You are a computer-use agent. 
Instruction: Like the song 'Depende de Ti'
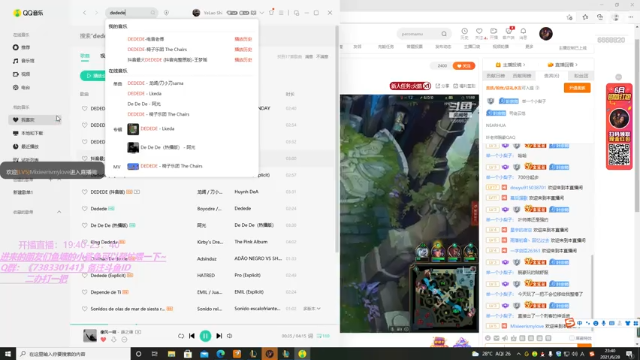click(x=84, y=292)
